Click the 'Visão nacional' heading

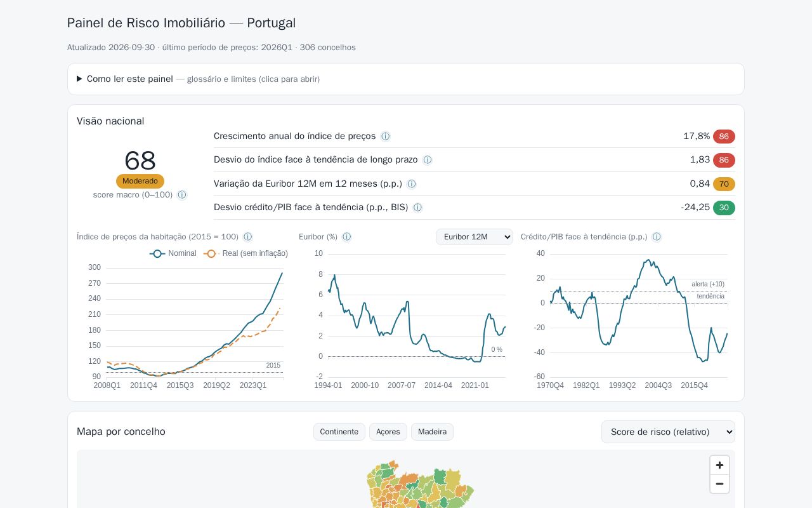[x=110, y=121]
